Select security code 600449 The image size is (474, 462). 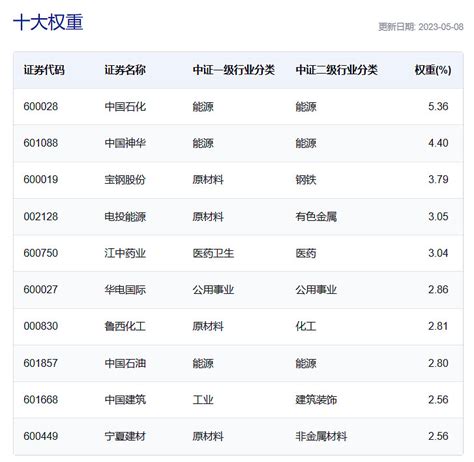(x=41, y=436)
